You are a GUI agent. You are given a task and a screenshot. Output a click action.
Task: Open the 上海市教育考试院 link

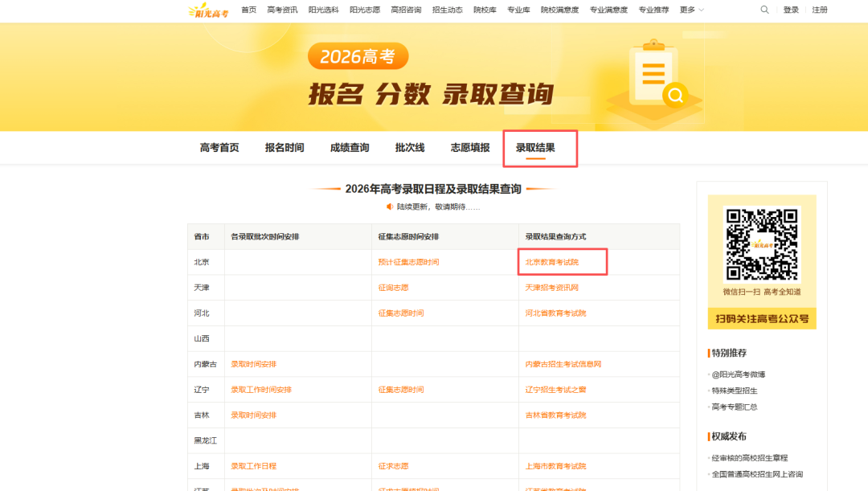coord(556,466)
